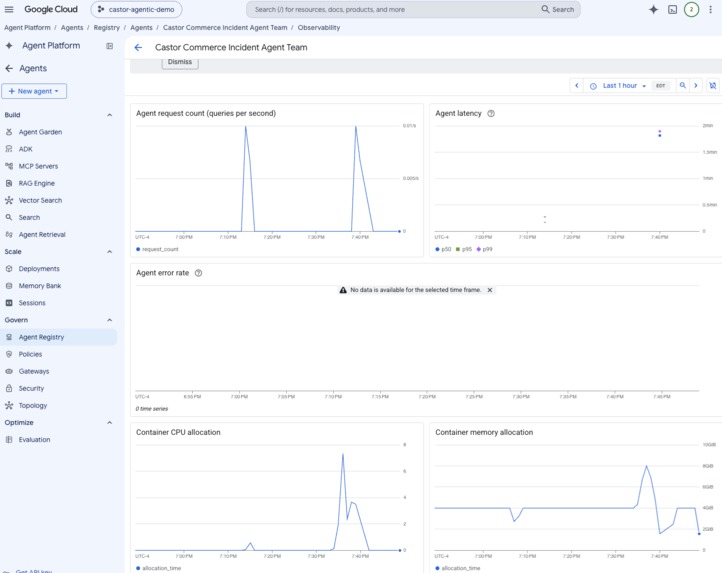This screenshot has width=722, height=573.
Task: Collapse the Build section
Action: click(x=110, y=115)
